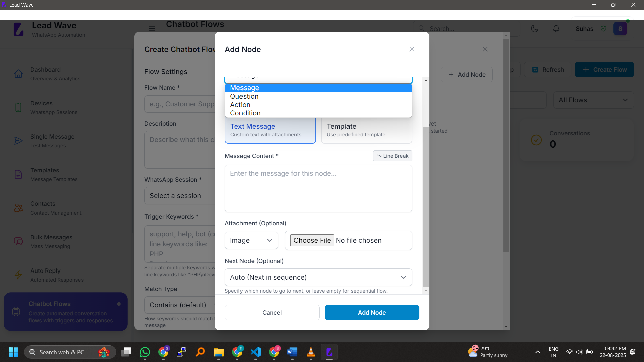Close the Add Node dialog with X
Image resolution: width=644 pixels, height=362 pixels.
pos(412,49)
